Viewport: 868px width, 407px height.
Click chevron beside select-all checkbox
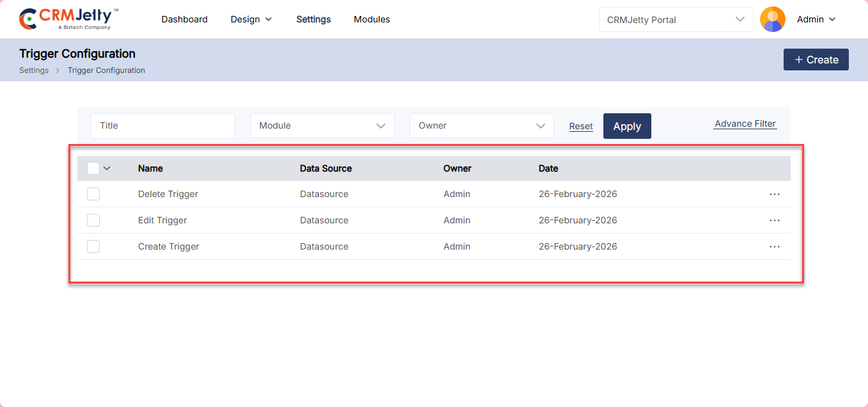pos(107,168)
